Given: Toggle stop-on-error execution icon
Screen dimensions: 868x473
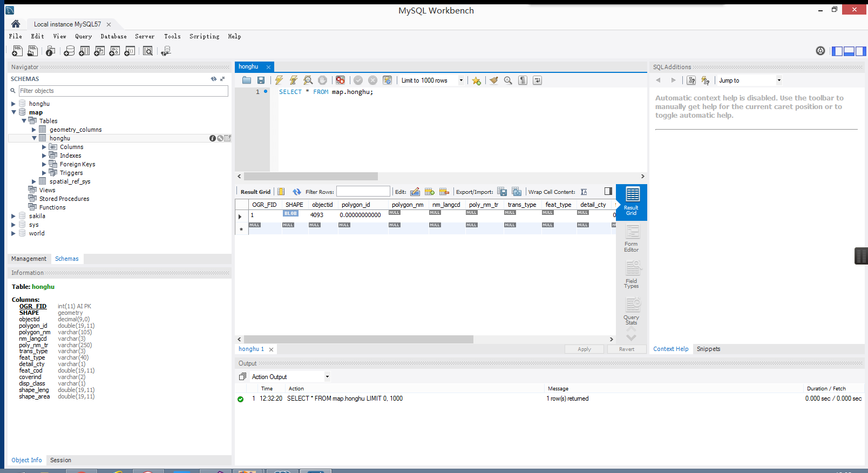Looking at the screenshot, I should point(341,80).
